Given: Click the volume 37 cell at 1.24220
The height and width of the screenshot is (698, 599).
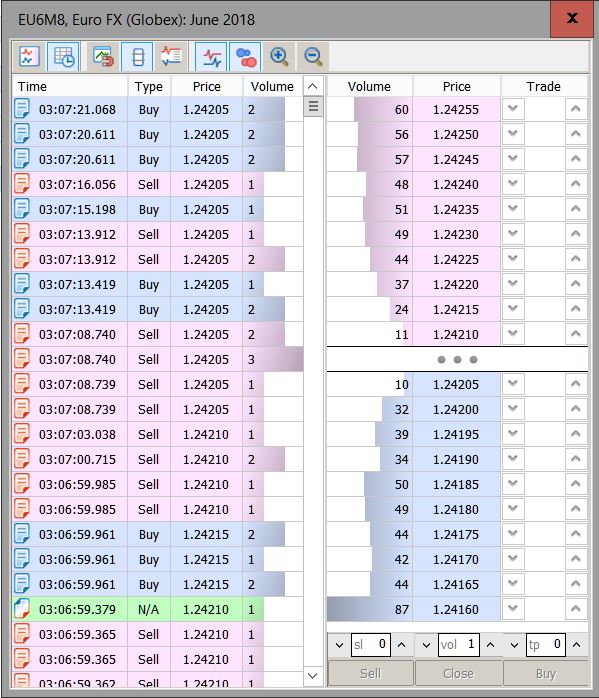Looking at the screenshot, I should (369, 284).
